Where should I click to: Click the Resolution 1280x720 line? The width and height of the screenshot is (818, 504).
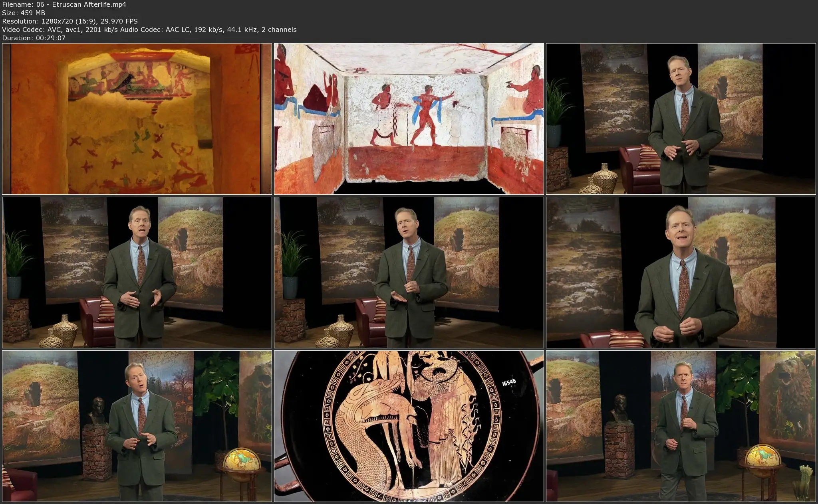[x=70, y=21]
